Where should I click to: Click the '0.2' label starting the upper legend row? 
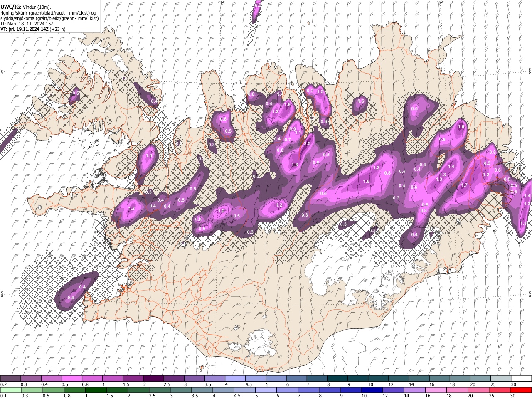4,384
